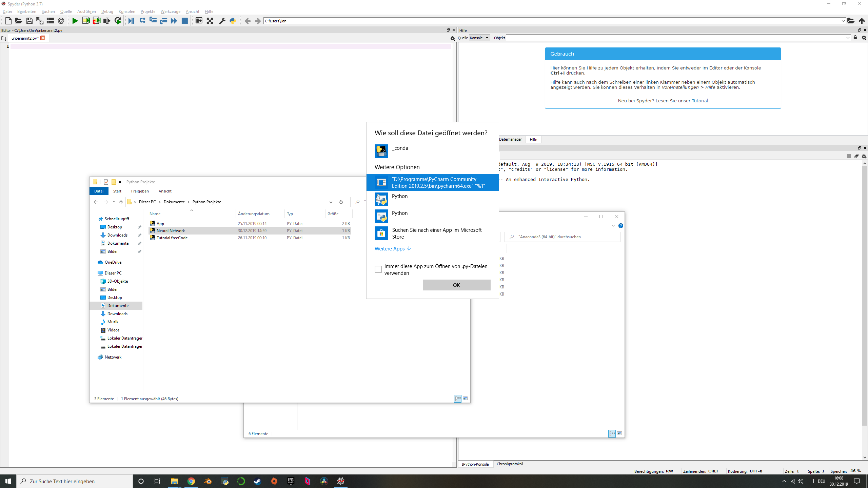Switch to details view in Explorer
This screenshot has height=488, width=868.
(458, 399)
